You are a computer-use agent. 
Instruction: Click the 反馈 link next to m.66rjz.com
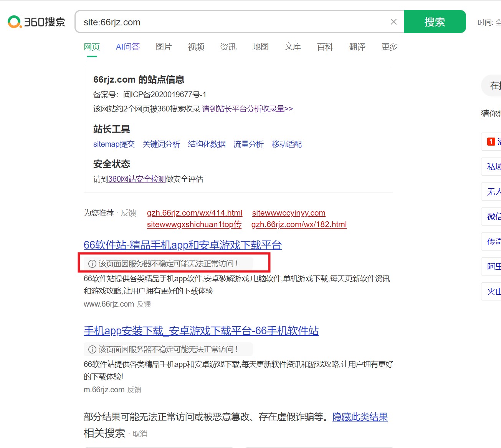pyautogui.click(x=134, y=390)
